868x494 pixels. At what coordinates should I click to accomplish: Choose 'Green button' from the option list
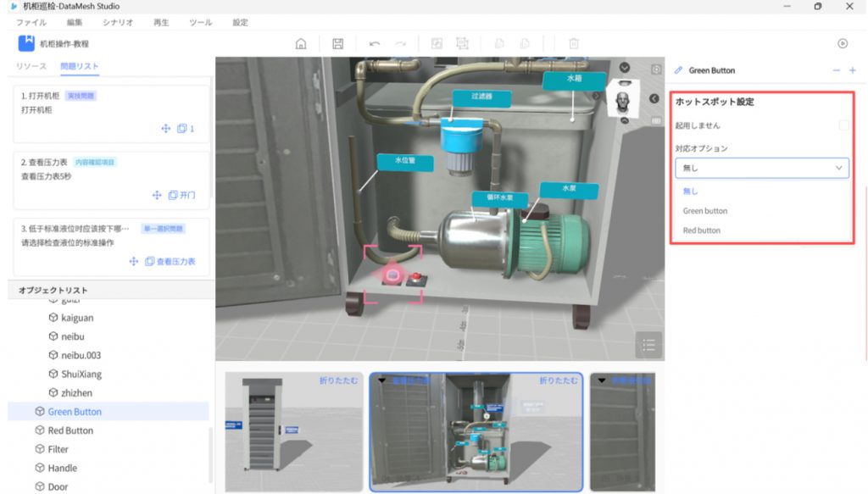(705, 211)
